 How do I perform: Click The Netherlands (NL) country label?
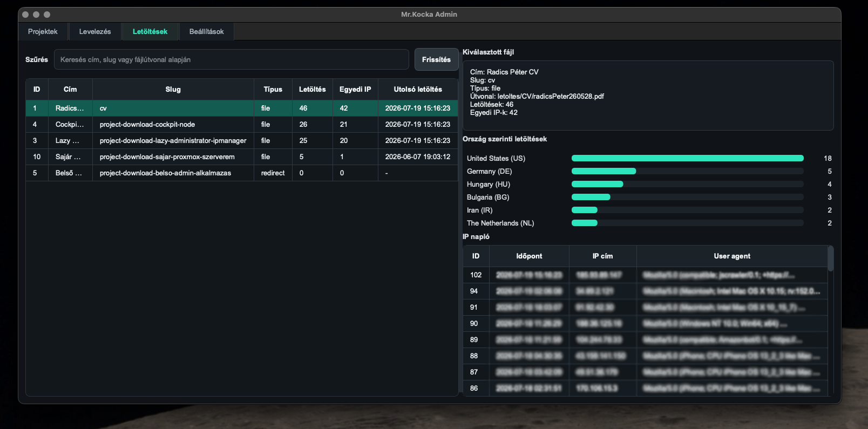point(500,223)
